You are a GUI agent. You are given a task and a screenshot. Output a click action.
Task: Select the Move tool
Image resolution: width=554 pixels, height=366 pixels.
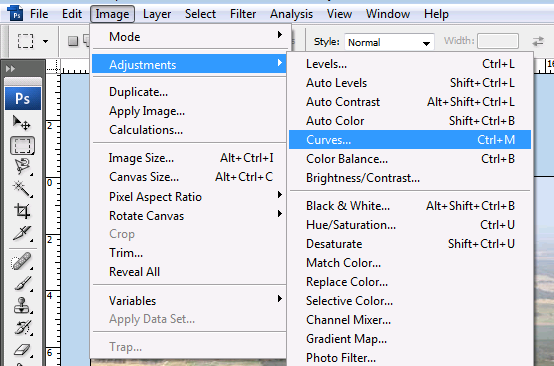click(22, 123)
